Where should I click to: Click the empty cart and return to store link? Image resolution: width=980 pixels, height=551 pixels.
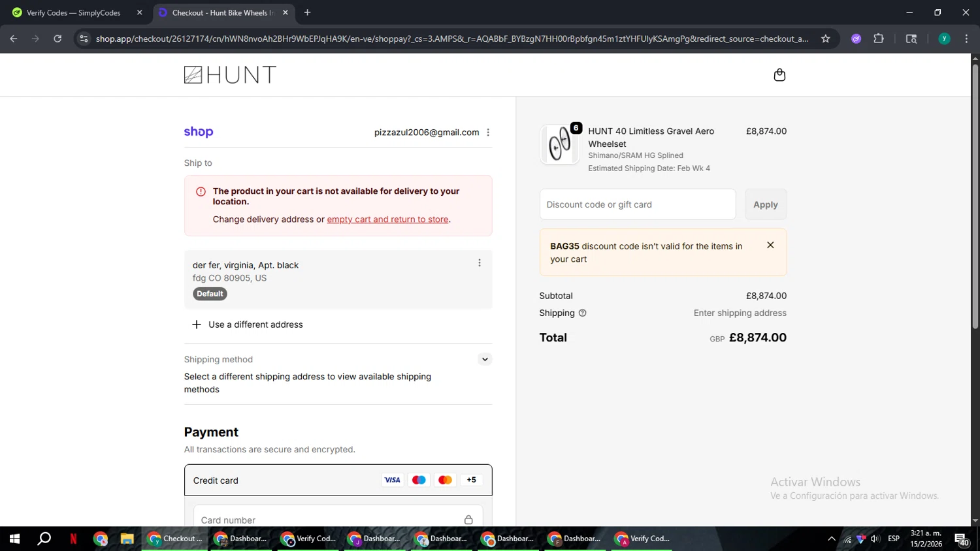[x=387, y=219]
